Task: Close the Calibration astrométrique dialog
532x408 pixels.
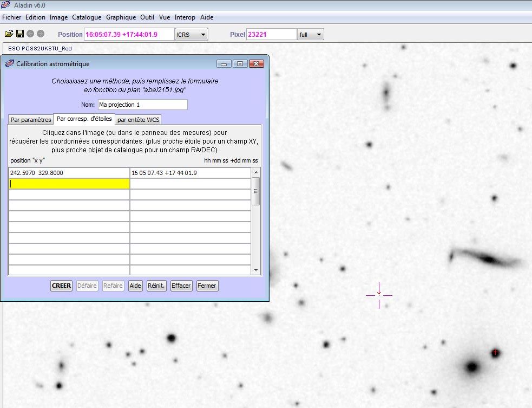Action: [257, 64]
